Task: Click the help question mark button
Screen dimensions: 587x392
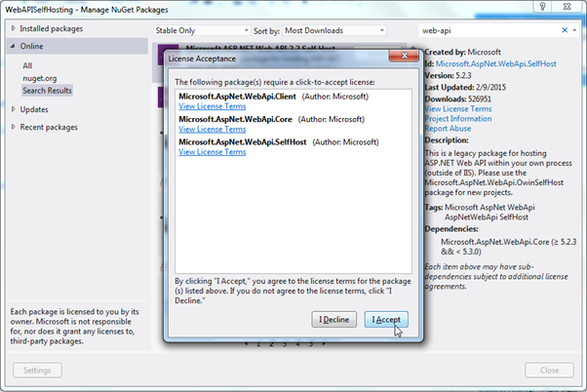Action: 542,7
